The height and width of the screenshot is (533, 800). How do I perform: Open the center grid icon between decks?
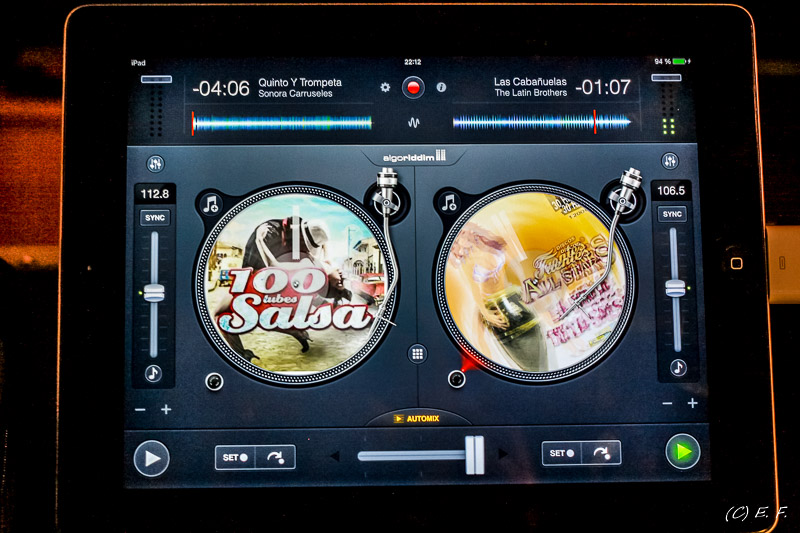click(417, 353)
